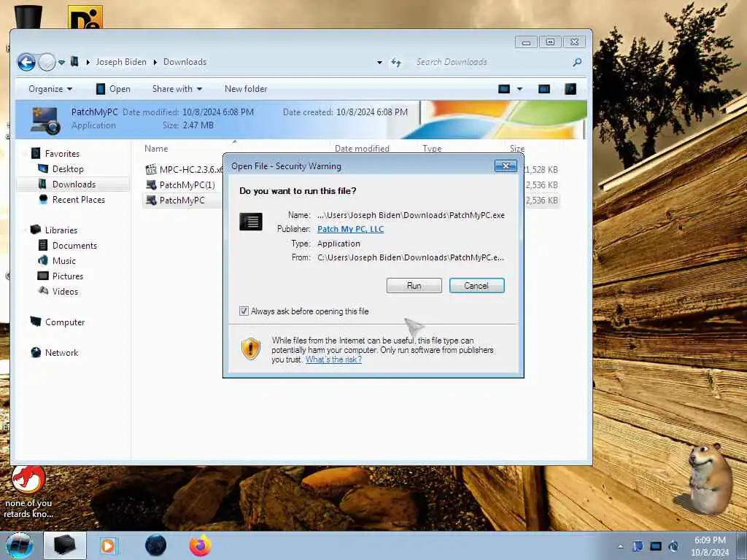The image size is (747, 560).
Task: Maximize the Downloads Explorer window
Action: pos(550,42)
